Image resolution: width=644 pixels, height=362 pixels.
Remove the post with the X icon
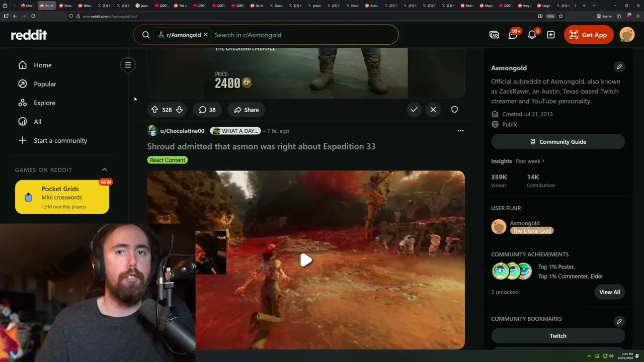pyautogui.click(x=433, y=110)
